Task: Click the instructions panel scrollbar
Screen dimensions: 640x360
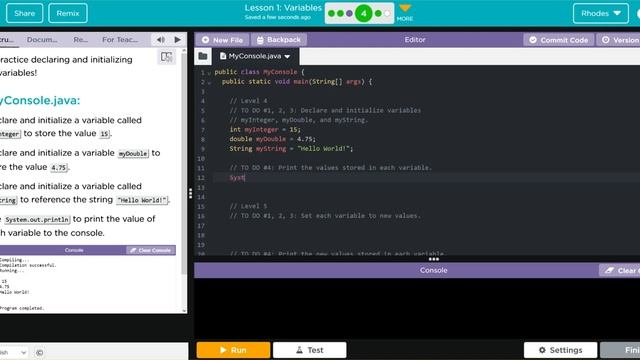Action: click(x=184, y=163)
